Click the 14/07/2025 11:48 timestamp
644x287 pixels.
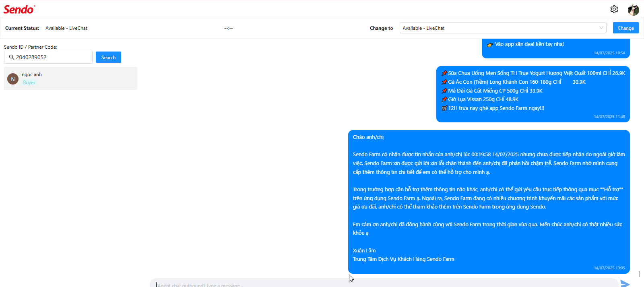click(x=609, y=117)
